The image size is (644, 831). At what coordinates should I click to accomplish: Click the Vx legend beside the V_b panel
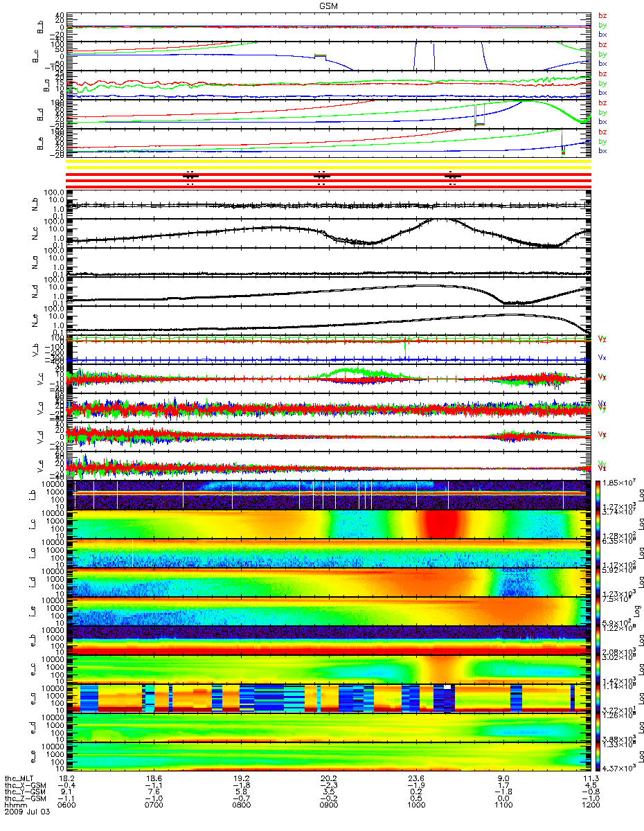click(602, 358)
